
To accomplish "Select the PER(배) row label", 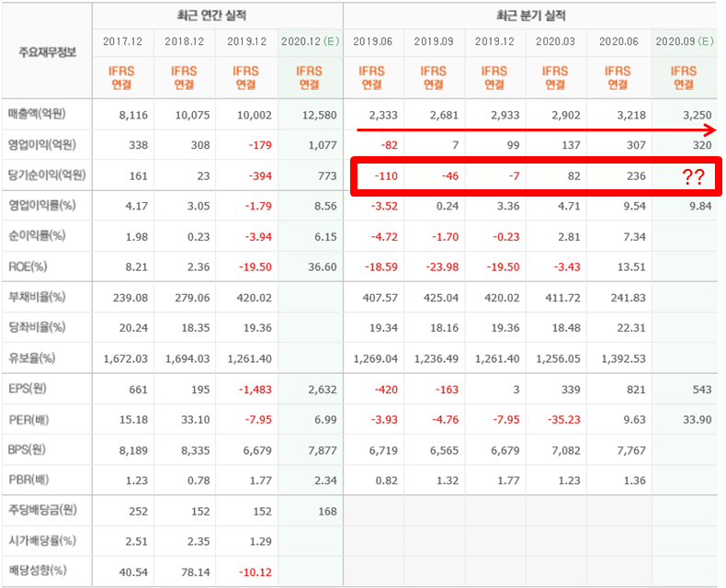I will (28, 420).
